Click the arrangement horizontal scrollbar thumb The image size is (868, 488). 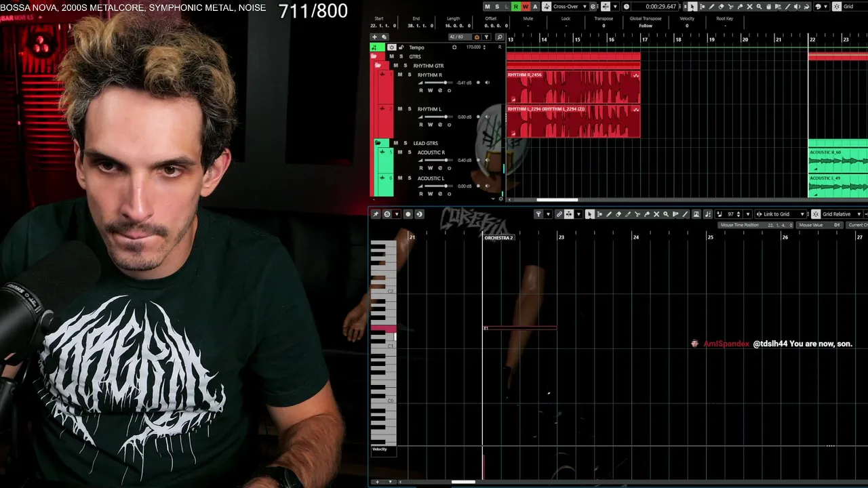coord(557,200)
